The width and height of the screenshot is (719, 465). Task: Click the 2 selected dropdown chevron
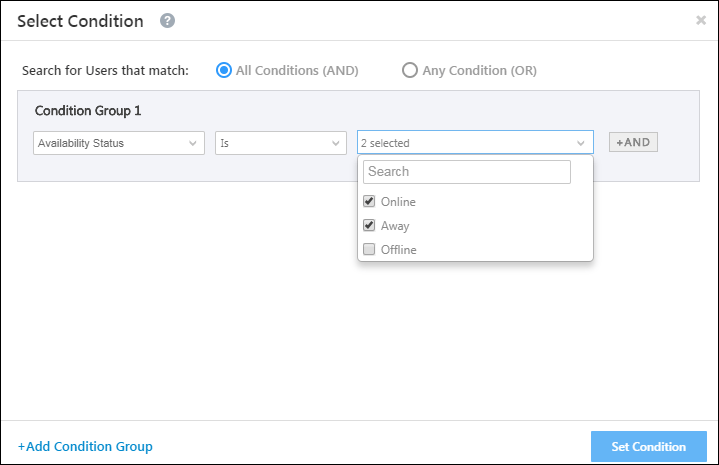[581, 143]
